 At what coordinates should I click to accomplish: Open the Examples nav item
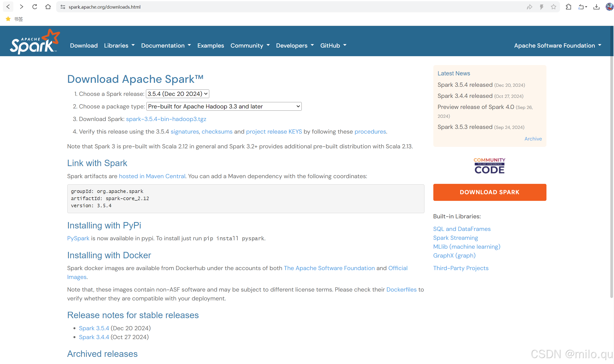click(211, 46)
